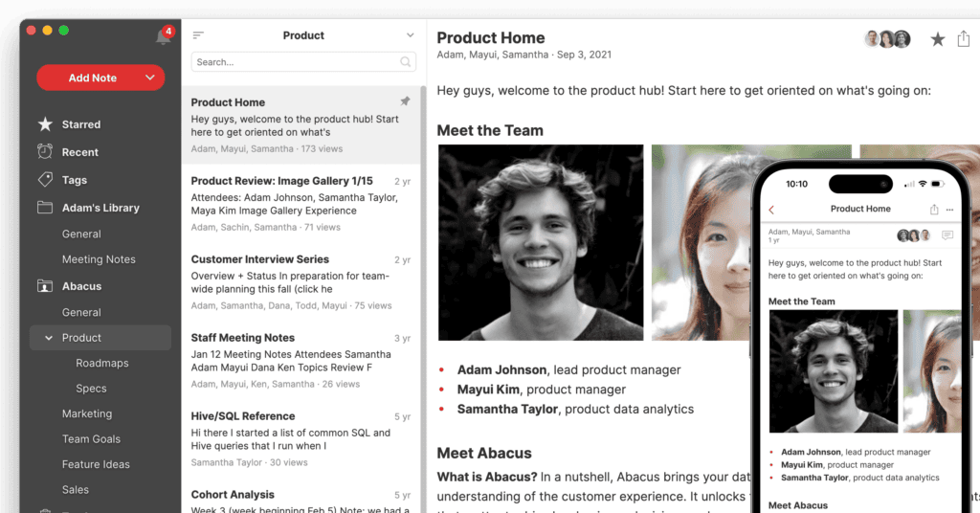The height and width of the screenshot is (513, 980).
Task: Select Meeting Notes folder
Action: 99,259
